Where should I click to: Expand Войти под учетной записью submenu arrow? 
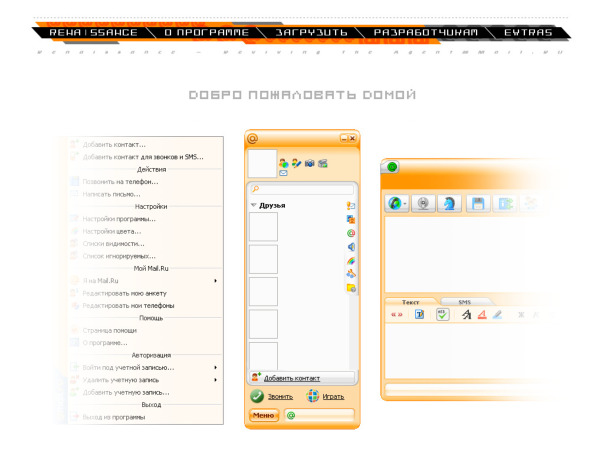[215, 367]
